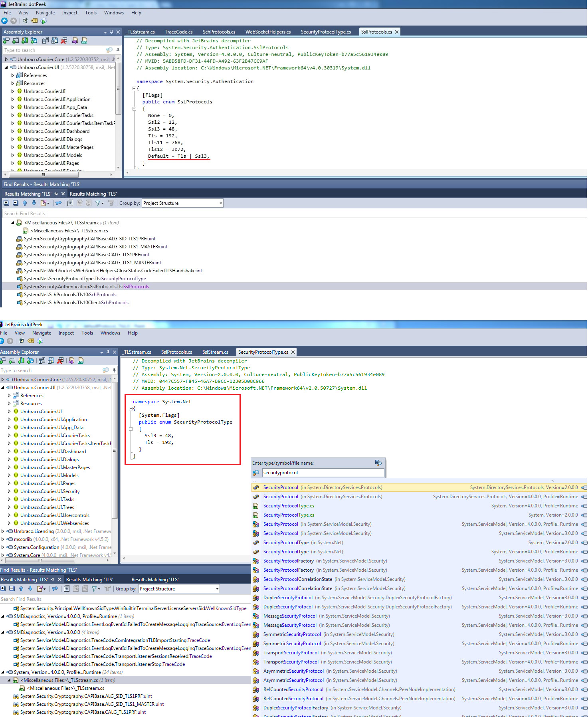Image resolution: width=588 pixels, height=717 pixels.
Task: Click red X clear list icon, bottom Assembly Explorer
Action: point(60,360)
